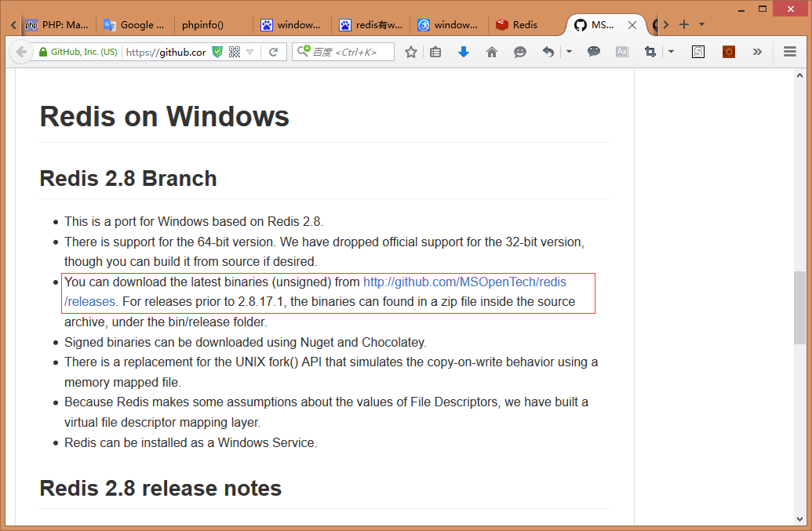Close the active MS... GitHub tab
The height and width of the screenshot is (531, 812).
pos(632,25)
